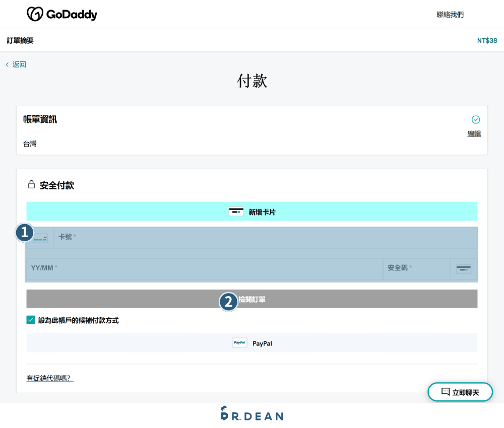
Task: Click the green checkmark on 帳單資訊
Action: [475, 120]
